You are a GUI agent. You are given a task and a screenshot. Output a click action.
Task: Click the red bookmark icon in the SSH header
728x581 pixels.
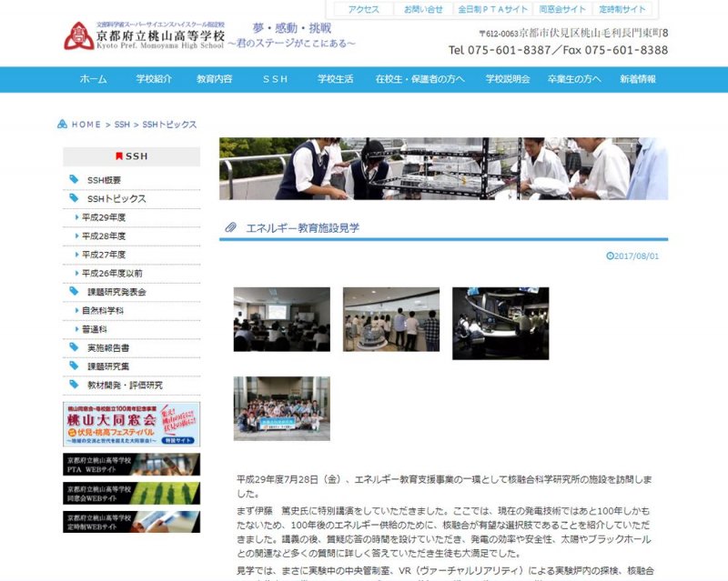(119, 156)
